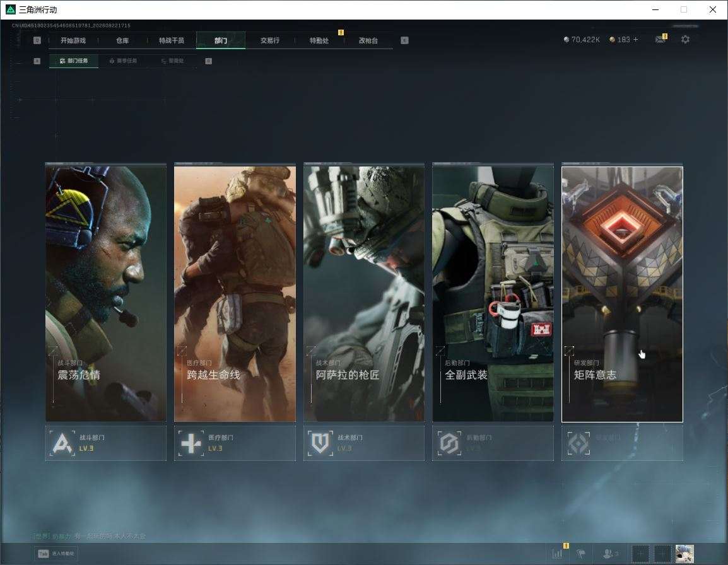Open the mail envelope icon

tap(660, 40)
